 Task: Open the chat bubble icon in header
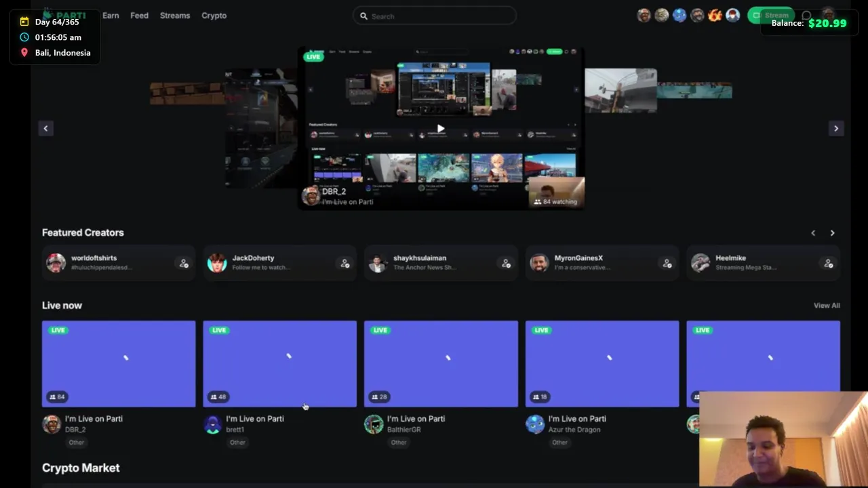[x=806, y=16]
